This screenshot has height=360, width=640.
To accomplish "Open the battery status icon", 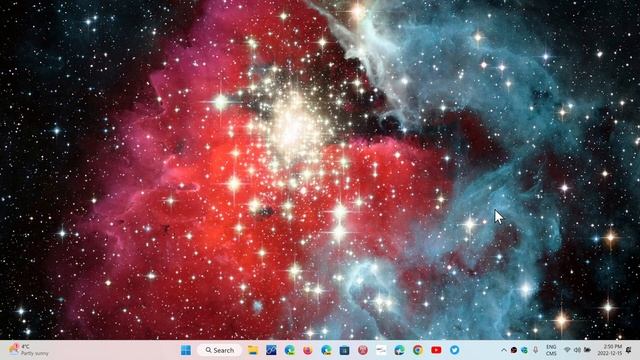I will [x=587, y=350].
